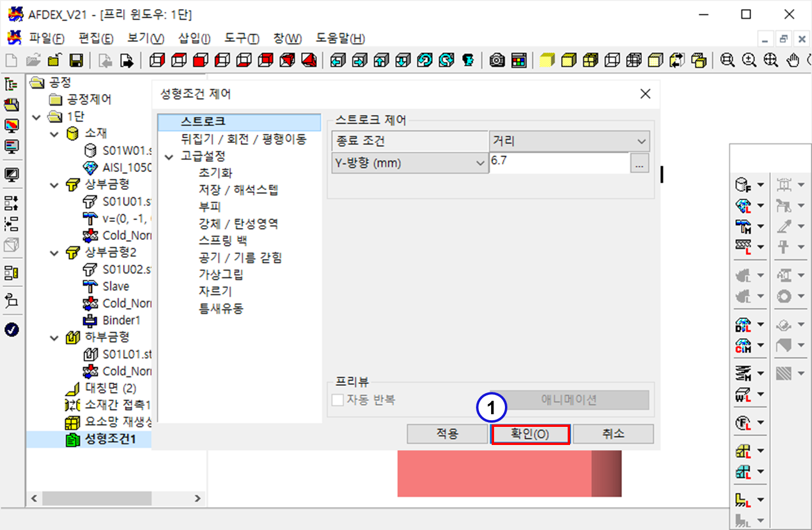Open the 보기(V) menu
812x530 pixels.
(145, 39)
